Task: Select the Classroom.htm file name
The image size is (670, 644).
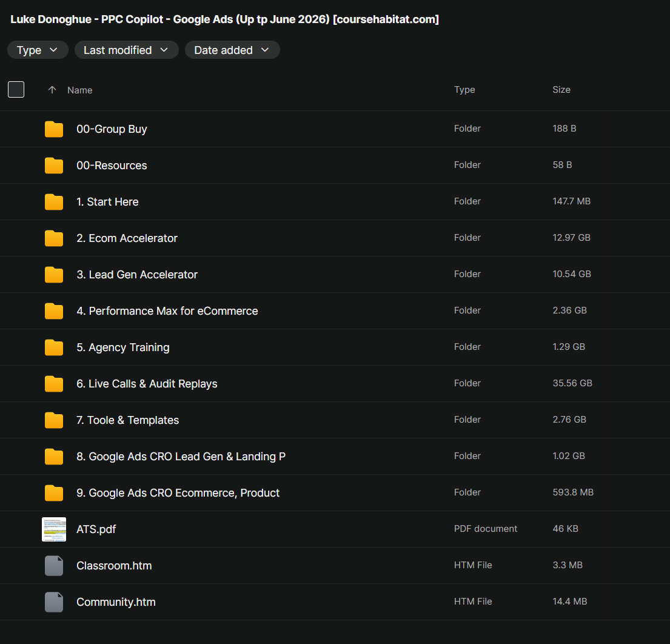Action: pyautogui.click(x=114, y=565)
